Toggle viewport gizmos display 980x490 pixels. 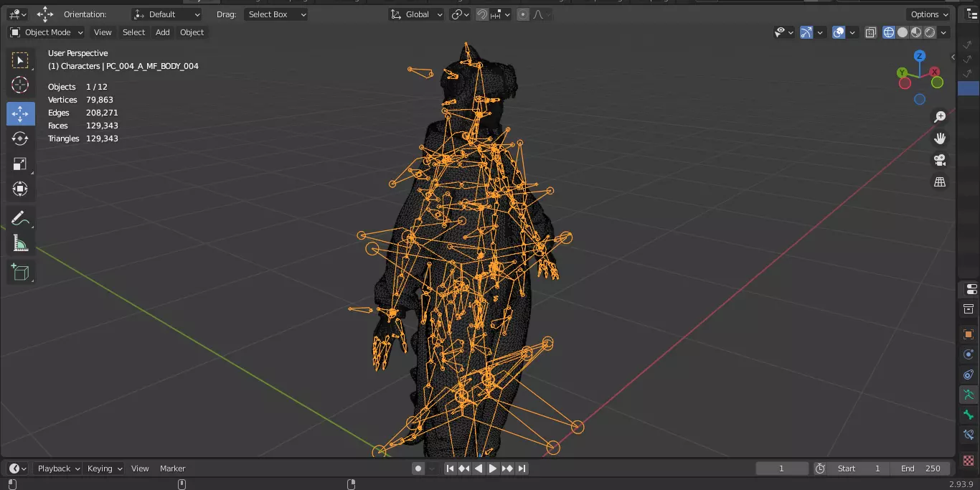pos(806,32)
